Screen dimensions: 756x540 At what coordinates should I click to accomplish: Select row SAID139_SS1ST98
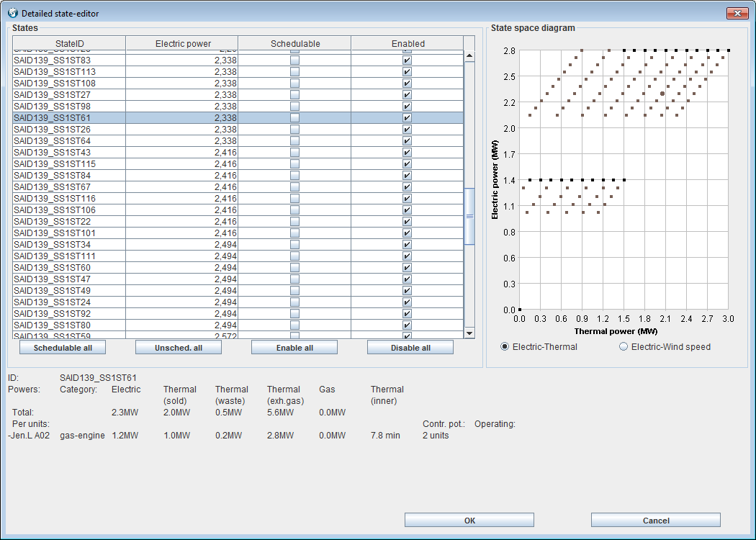click(238, 107)
